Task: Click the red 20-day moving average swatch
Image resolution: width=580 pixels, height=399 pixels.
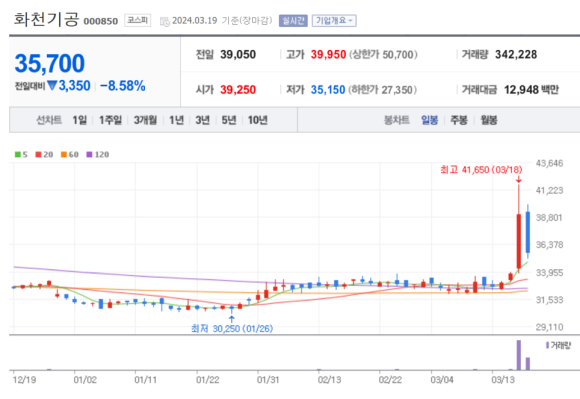Action: tap(38, 155)
